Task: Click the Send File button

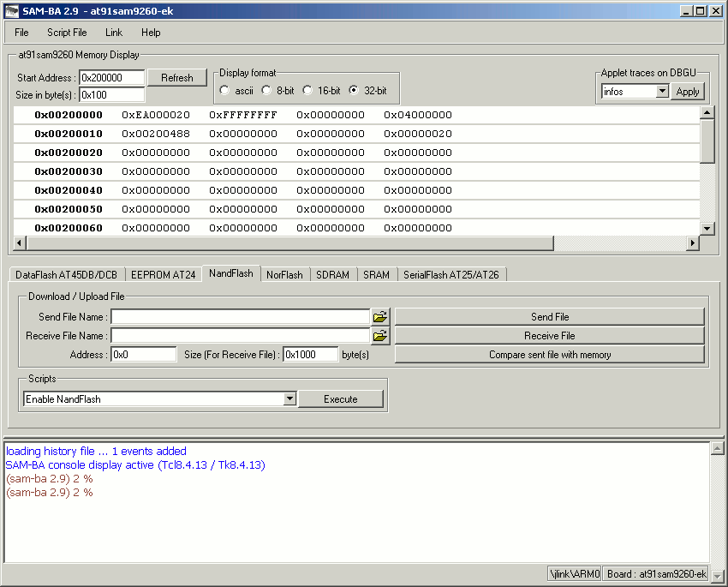Action: pyautogui.click(x=550, y=317)
